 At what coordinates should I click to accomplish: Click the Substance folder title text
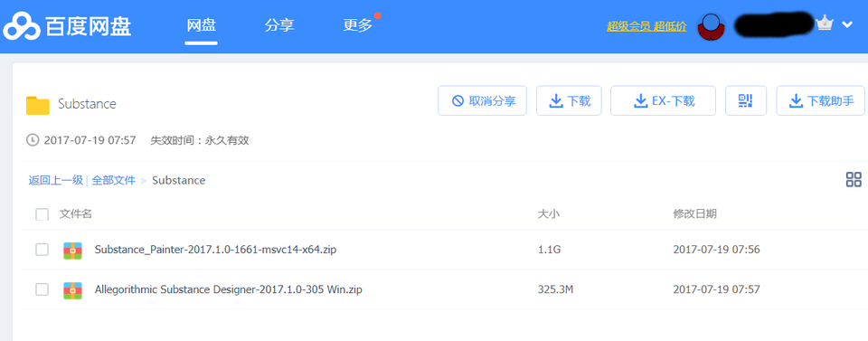pos(87,104)
